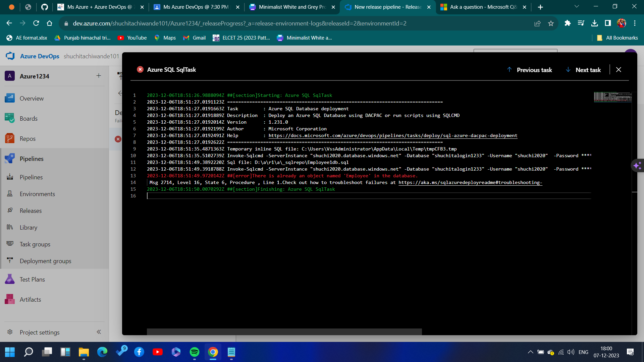Click the browser home icon
644x362 pixels.
[x=49, y=23]
